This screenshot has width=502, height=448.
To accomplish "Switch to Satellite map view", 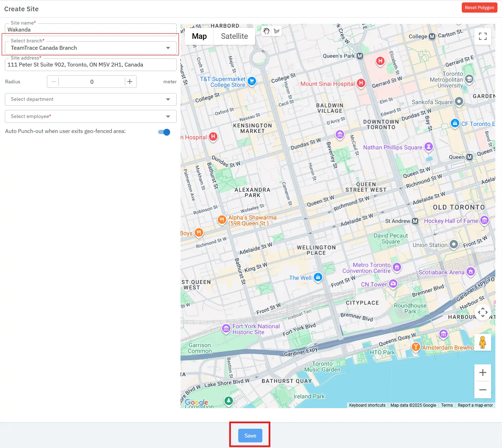I will pos(234,36).
